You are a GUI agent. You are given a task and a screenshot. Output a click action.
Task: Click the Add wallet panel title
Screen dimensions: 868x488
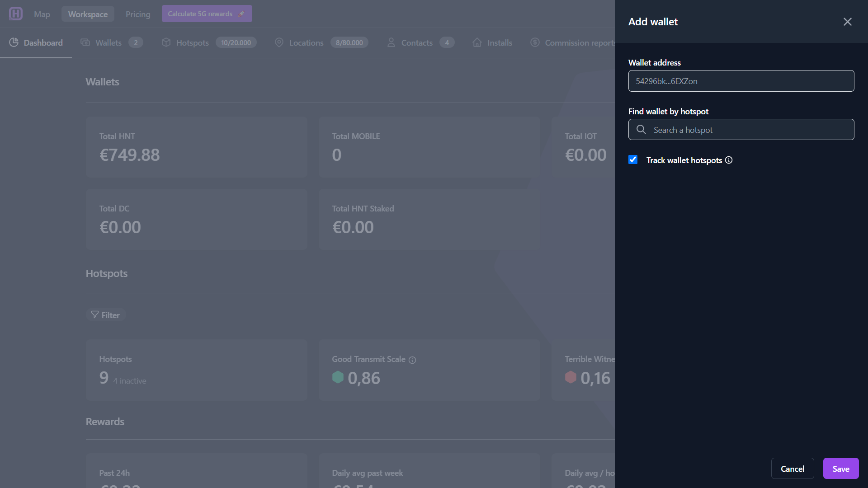tap(653, 22)
